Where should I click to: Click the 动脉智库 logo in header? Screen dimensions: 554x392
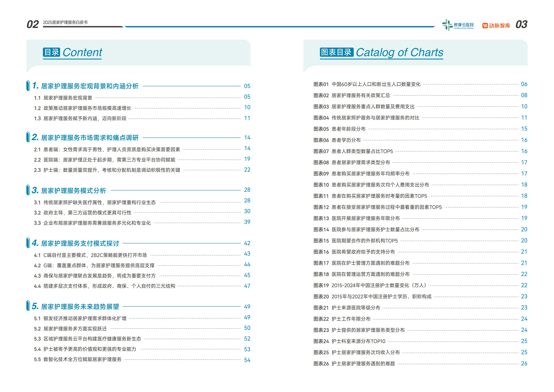tap(496, 25)
